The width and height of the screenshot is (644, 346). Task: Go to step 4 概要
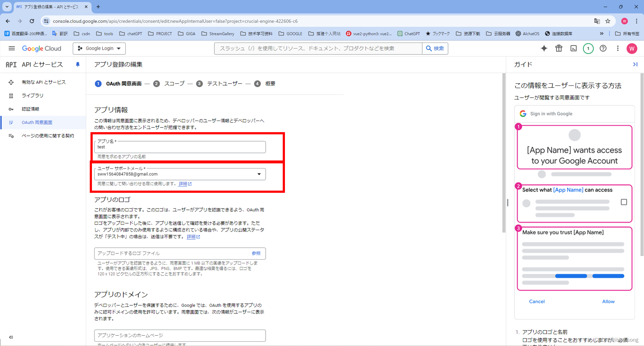265,84
